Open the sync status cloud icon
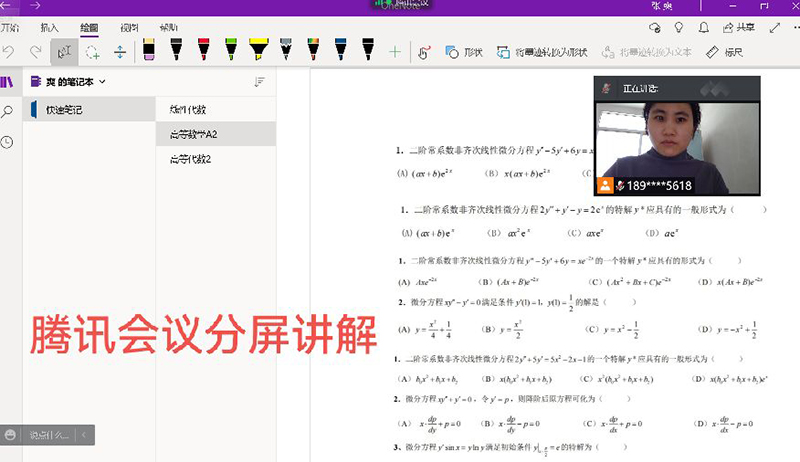Viewport: 800px width, 462px height. tap(655, 28)
